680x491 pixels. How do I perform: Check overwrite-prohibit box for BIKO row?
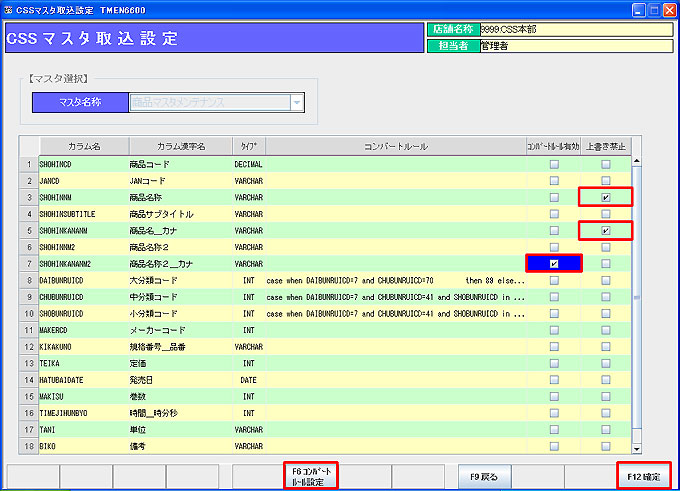pyautogui.click(x=606, y=446)
